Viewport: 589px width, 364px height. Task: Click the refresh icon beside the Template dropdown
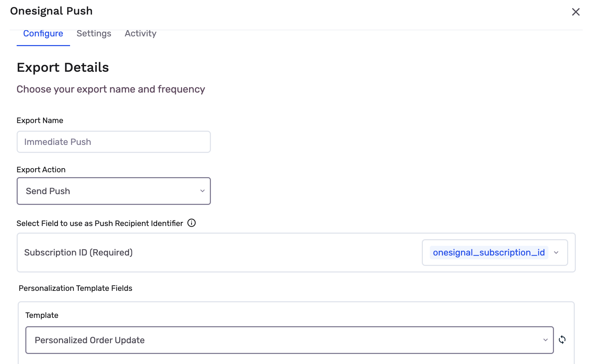click(562, 340)
